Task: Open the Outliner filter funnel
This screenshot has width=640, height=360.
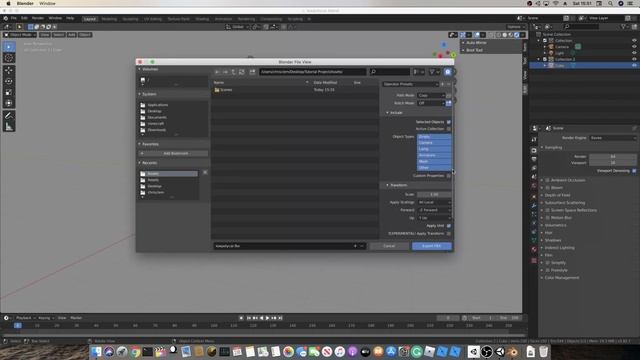Action: click(624, 27)
